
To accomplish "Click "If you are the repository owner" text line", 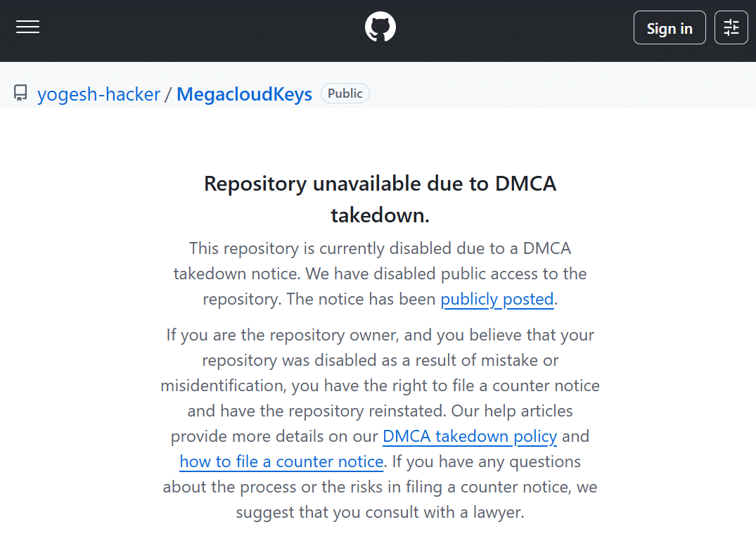I will pos(380,335).
